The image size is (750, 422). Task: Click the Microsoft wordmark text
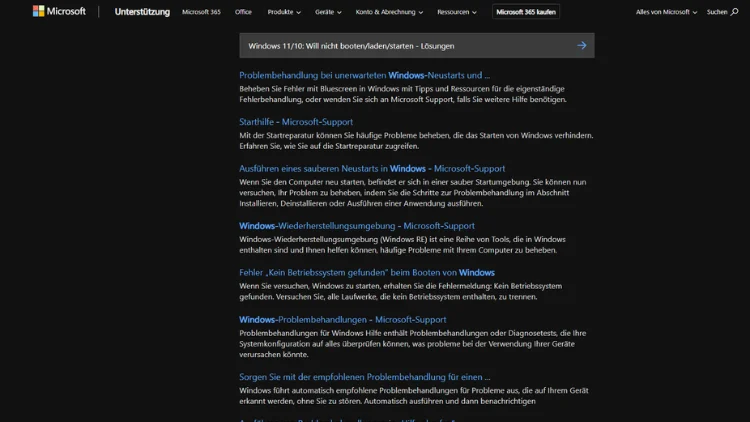click(x=66, y=11)
